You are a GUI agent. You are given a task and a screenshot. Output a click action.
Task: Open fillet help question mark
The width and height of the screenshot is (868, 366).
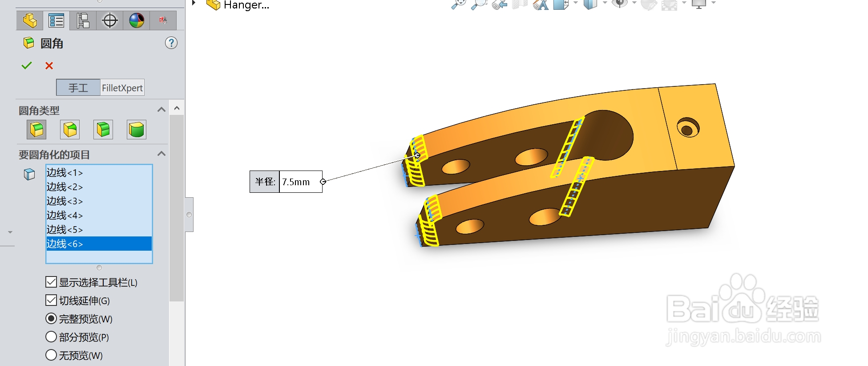(171, 43)
